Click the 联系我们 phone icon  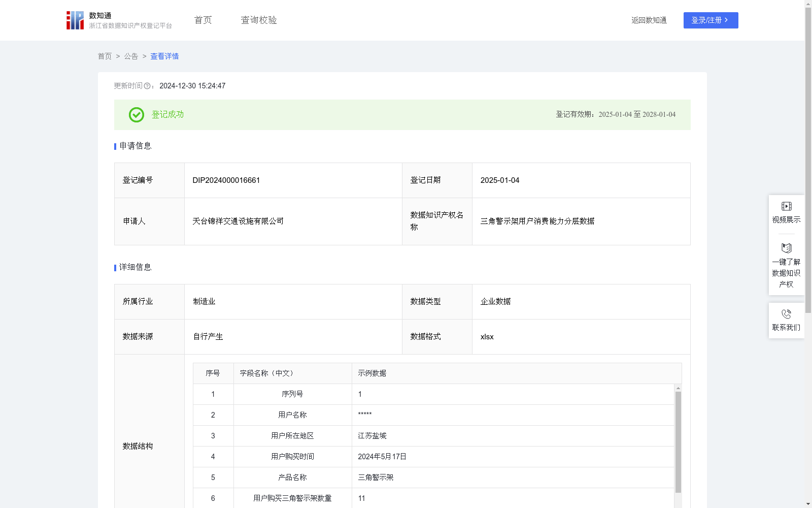coord(786,314)
